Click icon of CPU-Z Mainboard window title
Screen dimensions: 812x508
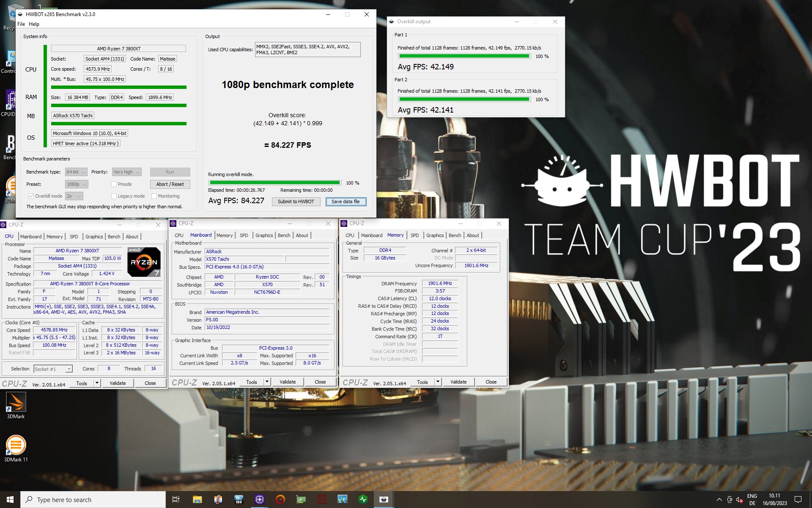pyautogui.click(x=173, y=224)
